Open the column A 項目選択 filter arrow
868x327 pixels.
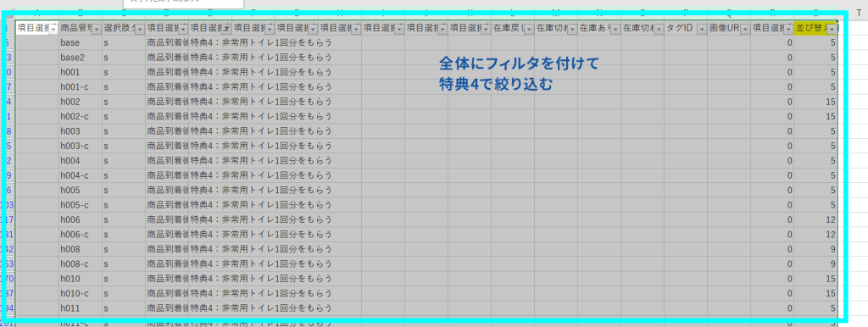point(53,29)
